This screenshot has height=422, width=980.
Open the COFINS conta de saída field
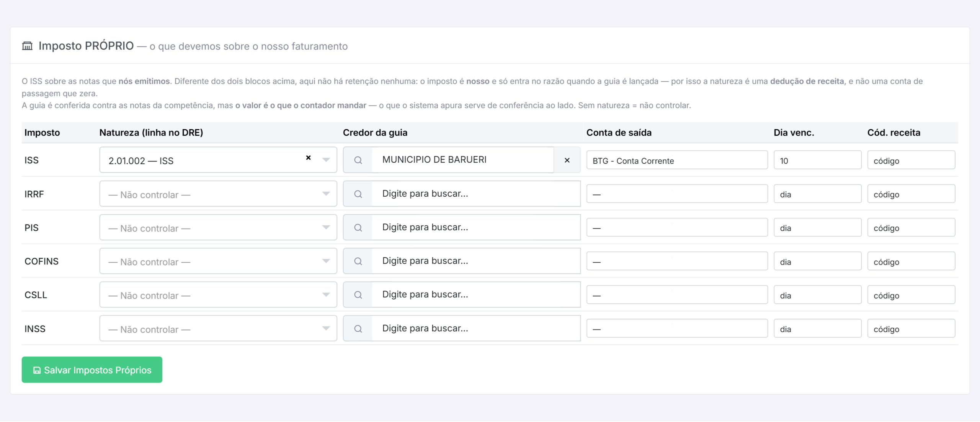click(677, 261)
